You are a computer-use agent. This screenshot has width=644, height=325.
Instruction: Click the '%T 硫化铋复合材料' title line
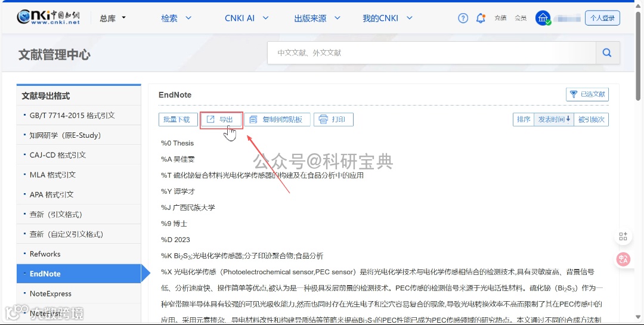262,175
